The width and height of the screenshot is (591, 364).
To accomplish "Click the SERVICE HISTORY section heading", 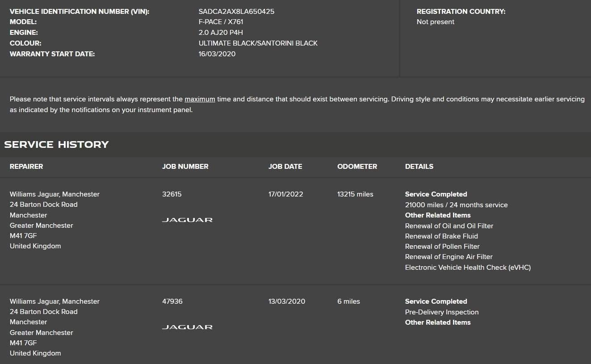I will [x=56, y=144].
